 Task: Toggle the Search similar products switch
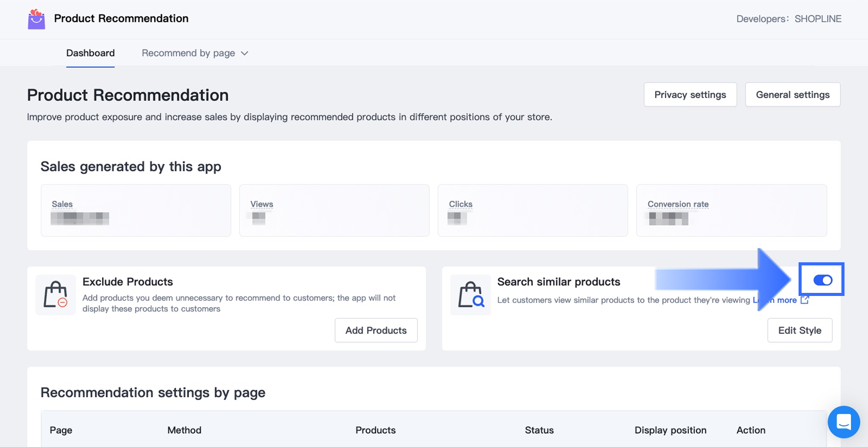(x=823, y=280)
